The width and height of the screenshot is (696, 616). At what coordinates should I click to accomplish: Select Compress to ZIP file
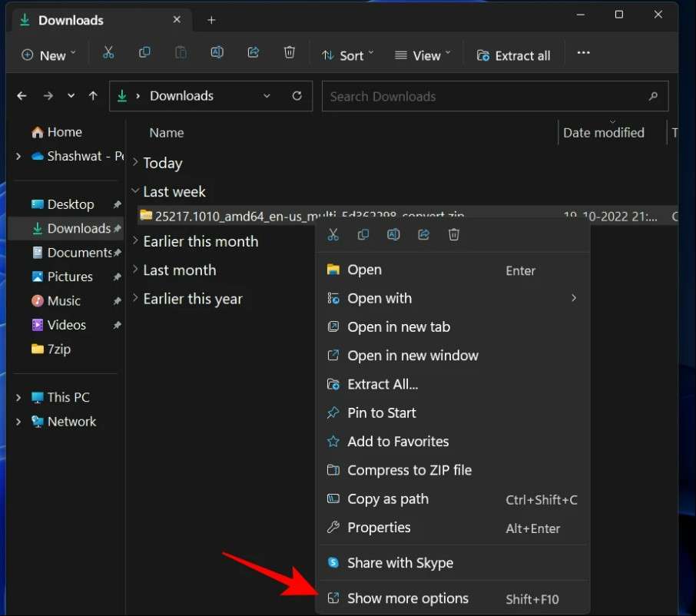[452, 470]
